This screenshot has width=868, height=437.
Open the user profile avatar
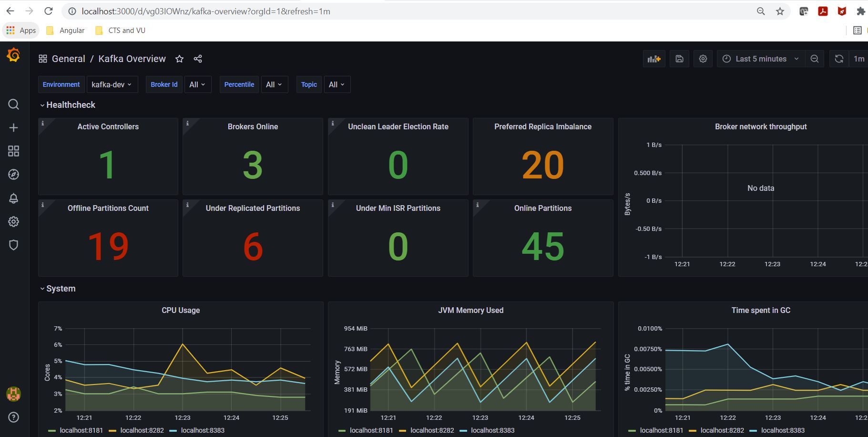(13, 394)
